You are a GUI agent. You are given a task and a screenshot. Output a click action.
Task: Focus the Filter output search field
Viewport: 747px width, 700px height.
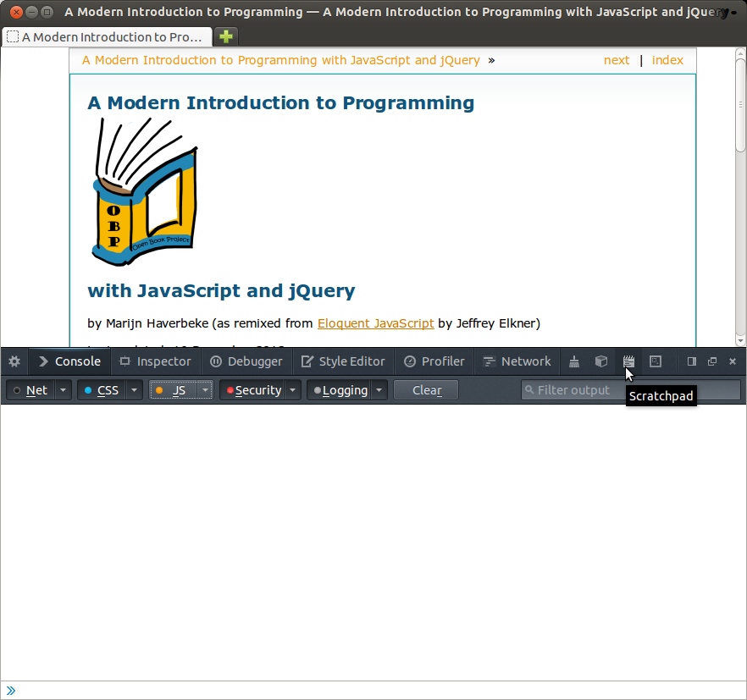[x=631, y=390]
